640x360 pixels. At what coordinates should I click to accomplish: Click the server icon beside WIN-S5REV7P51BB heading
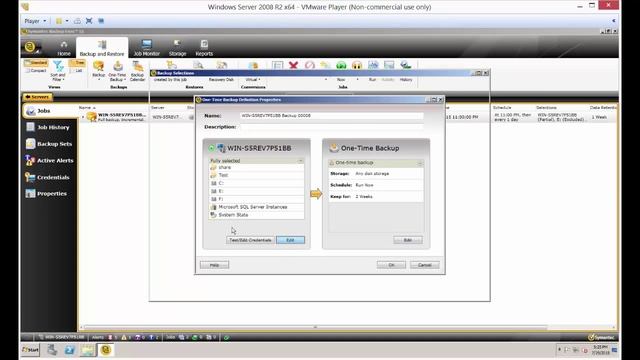pos(221,148)
